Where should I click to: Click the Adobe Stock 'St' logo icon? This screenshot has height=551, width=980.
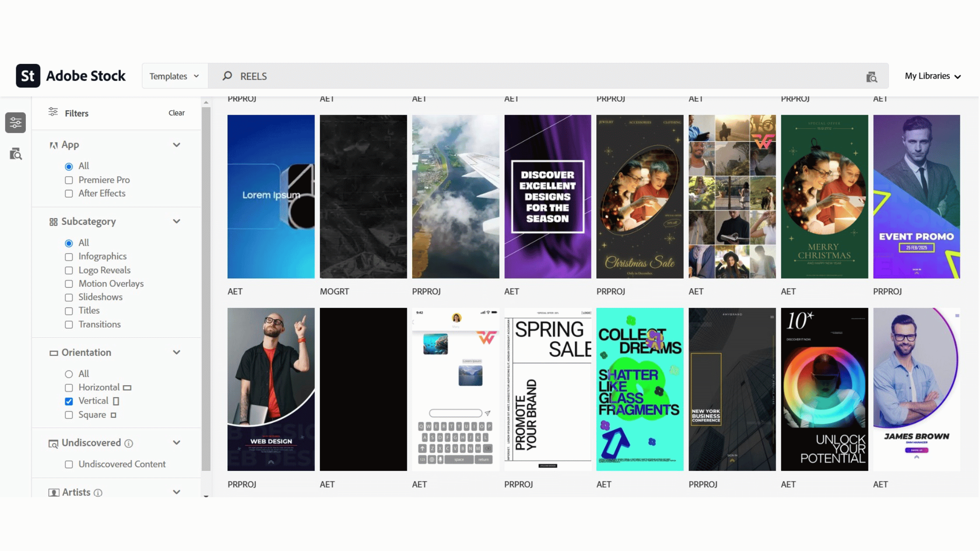click(x=28, y=75)
